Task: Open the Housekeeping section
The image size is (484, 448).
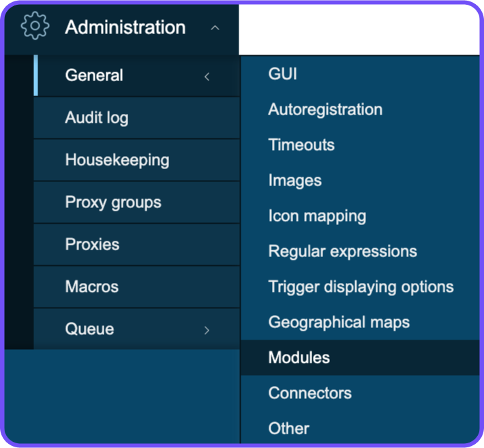Action: (x=136, y=160)
